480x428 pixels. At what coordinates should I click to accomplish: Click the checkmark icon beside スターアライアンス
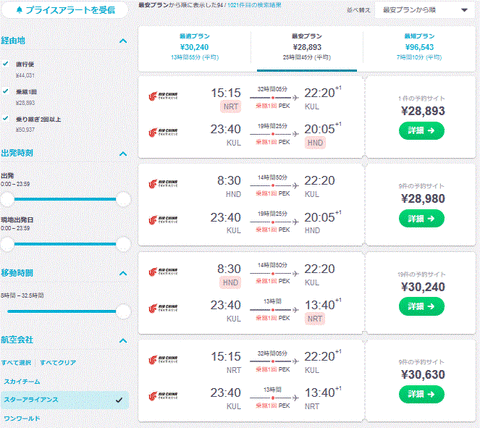pos(119,400)
